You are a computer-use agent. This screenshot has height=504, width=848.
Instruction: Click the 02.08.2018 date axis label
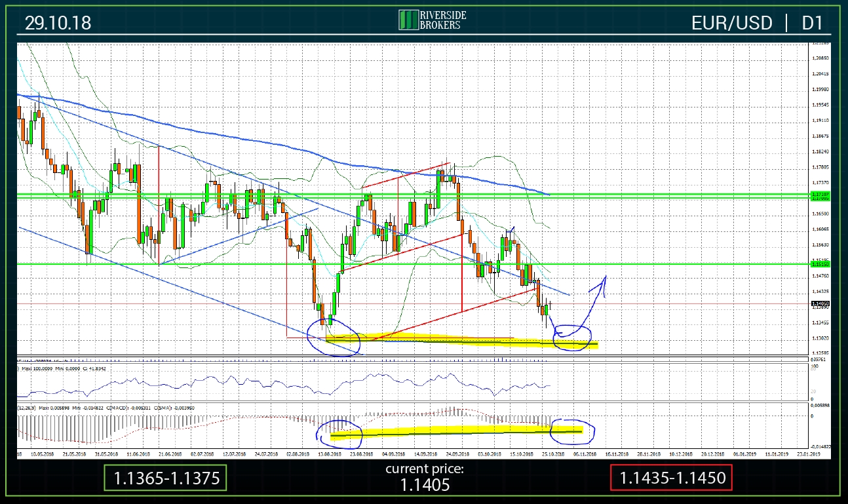(x=298, y=453)
